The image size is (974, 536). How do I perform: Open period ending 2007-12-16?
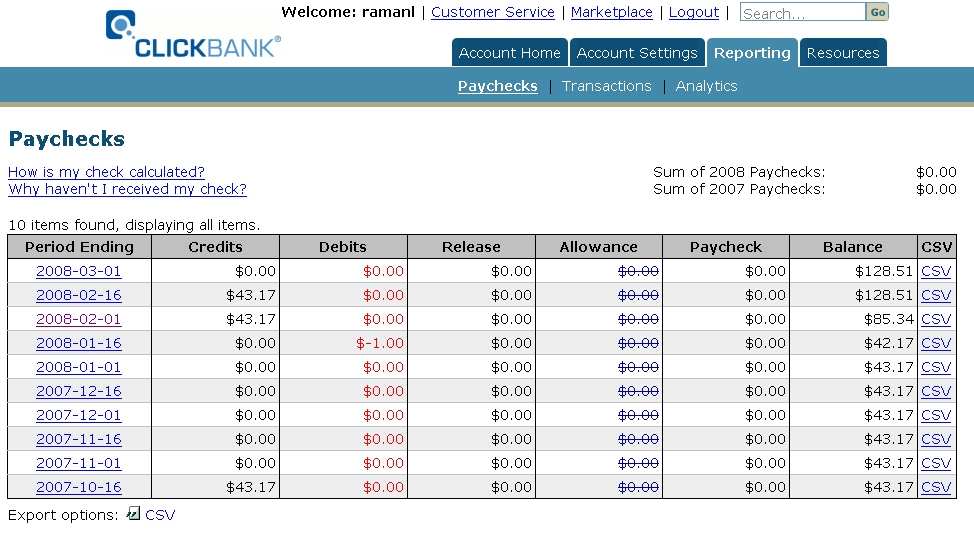79,391
